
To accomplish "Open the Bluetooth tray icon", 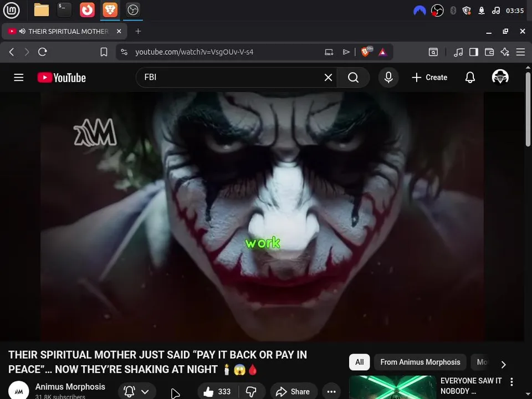I will click(x=453, y=11).
